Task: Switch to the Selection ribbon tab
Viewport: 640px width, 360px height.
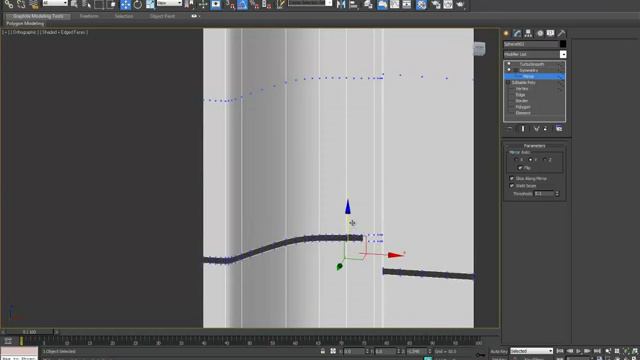Action: coord(124,16)
